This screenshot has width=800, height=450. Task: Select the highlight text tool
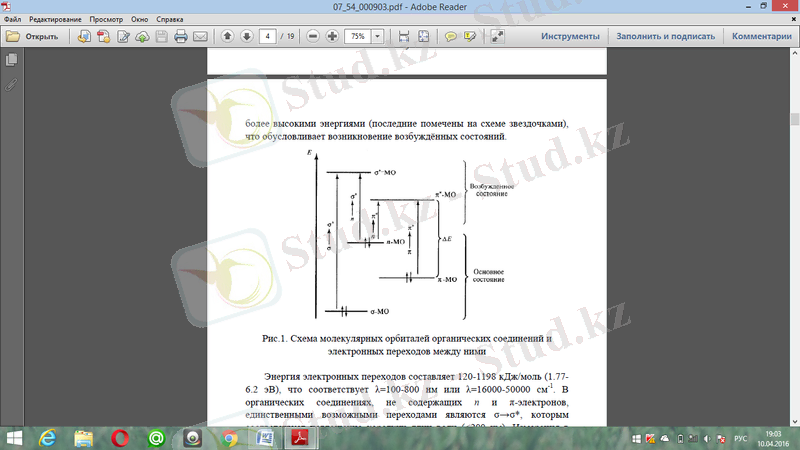[x=470, y=37]
